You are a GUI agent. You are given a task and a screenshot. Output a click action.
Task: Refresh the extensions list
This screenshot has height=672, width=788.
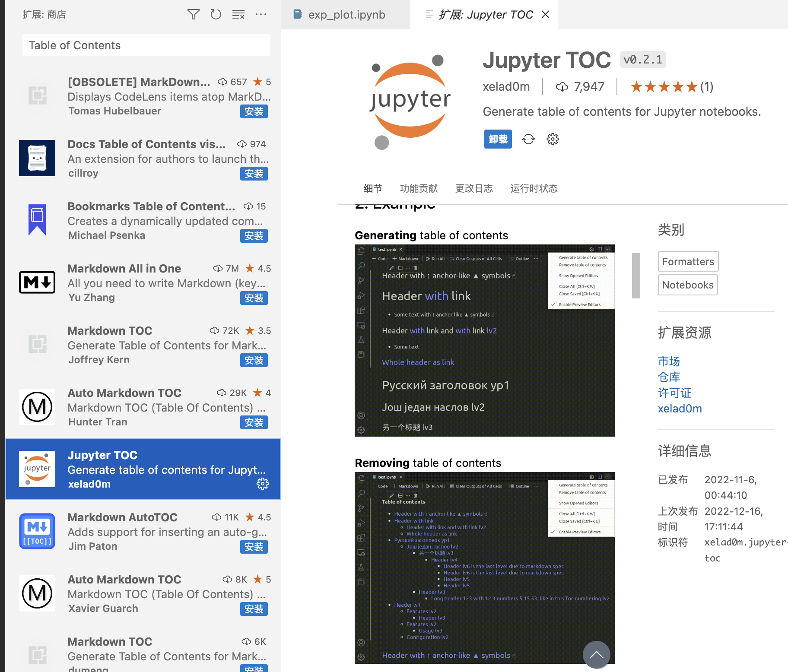pyautogui.click(x=216, y=14)
